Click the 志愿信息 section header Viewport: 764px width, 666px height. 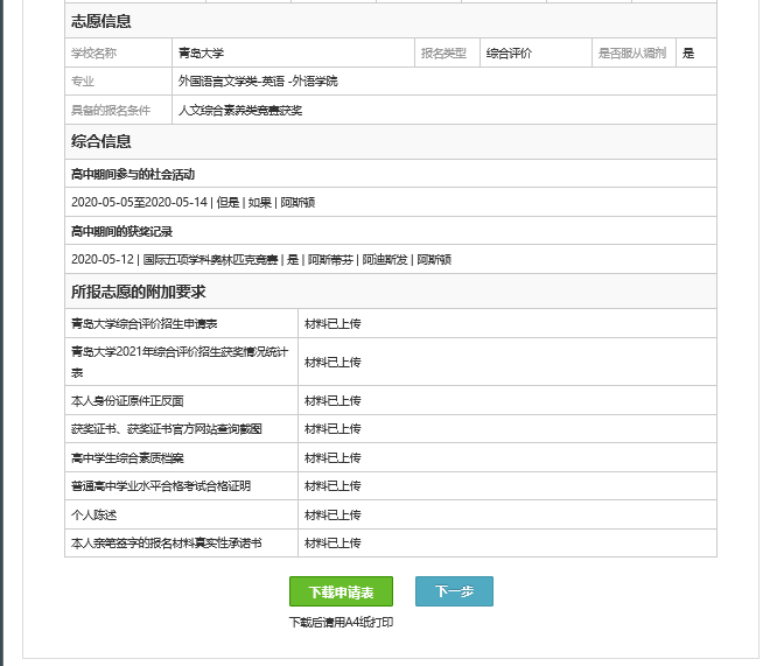click(x=101, y=22)
